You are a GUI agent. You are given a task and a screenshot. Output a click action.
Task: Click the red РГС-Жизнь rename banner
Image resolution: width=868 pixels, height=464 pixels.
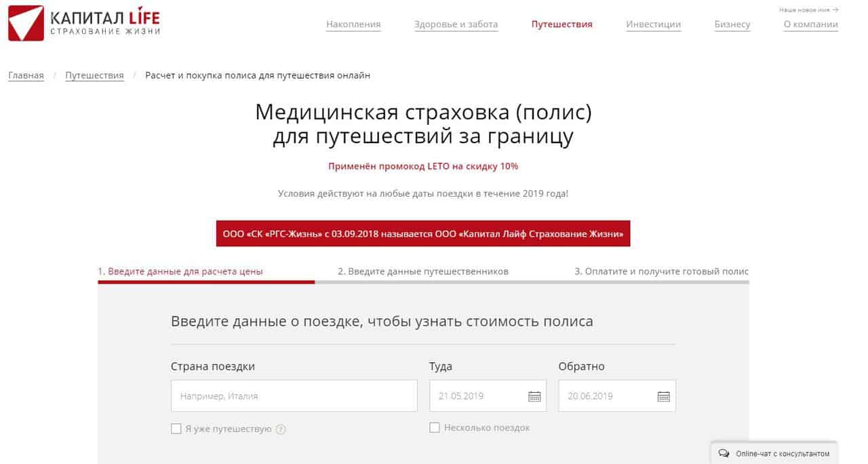[x=423, y=233]
